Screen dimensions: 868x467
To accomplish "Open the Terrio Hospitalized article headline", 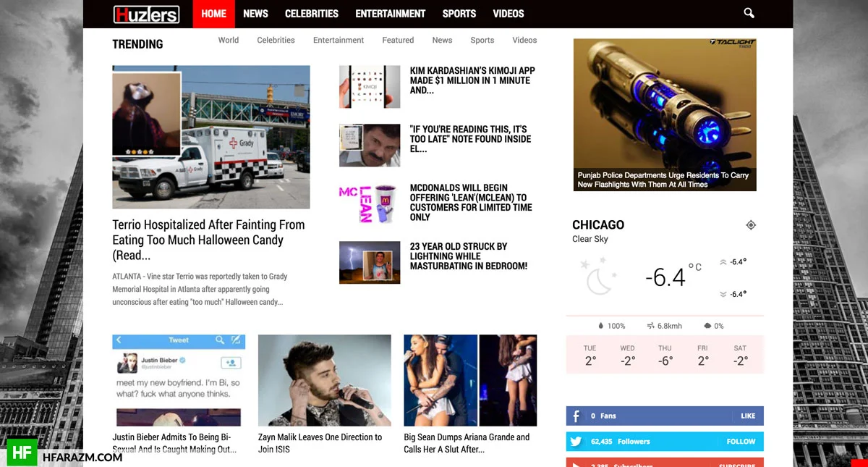I will (x=209, y=240).
